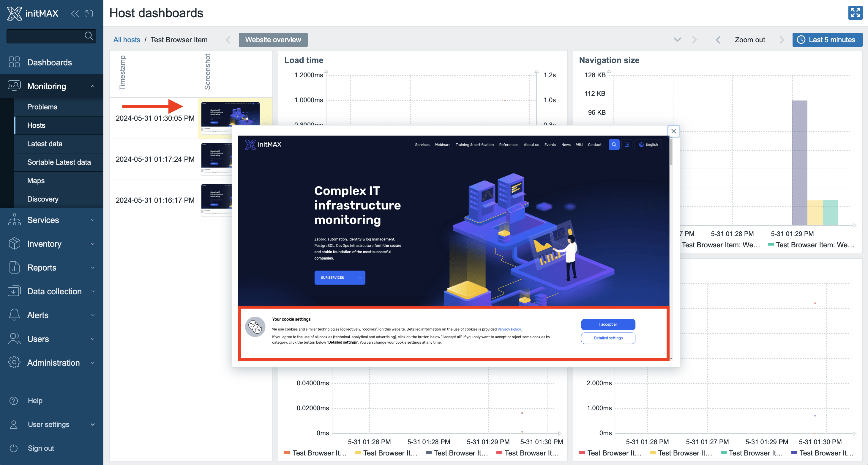Open the 01:17:24 PM screenshot thumbnail
The height and width of the screenshot is (465, 868).
pos(216,159)
